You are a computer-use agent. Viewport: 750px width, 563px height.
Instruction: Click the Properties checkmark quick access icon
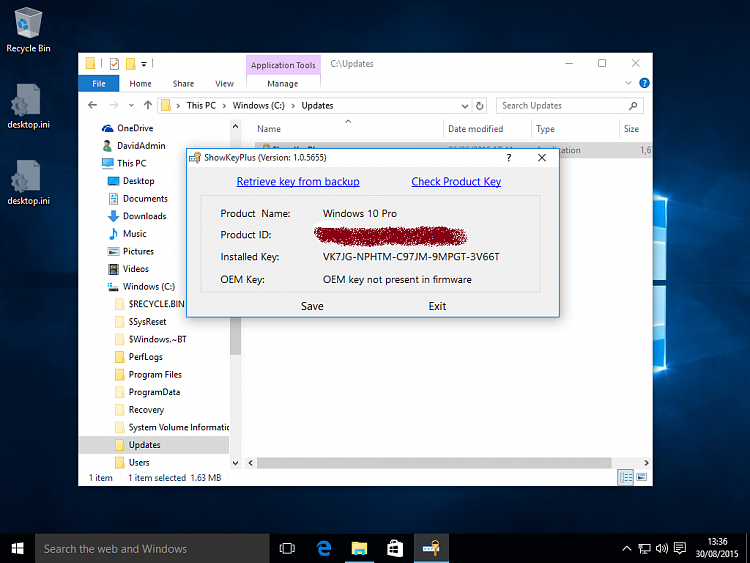pos(114,64)
